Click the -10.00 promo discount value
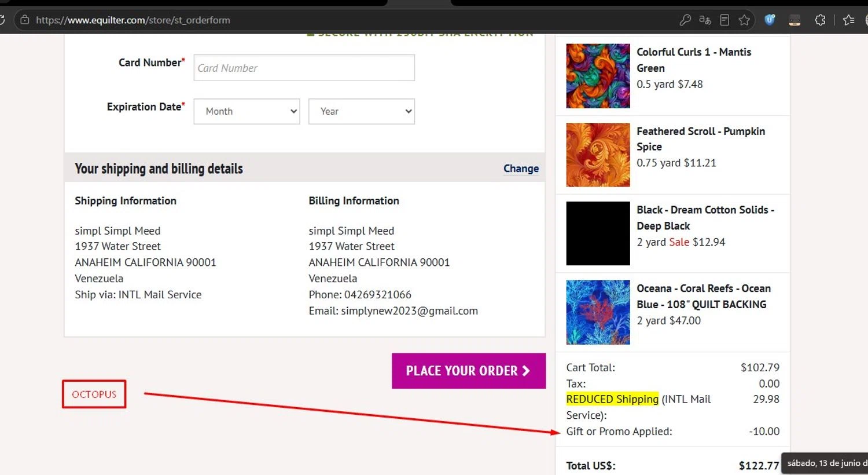 [x=764, y=432]
